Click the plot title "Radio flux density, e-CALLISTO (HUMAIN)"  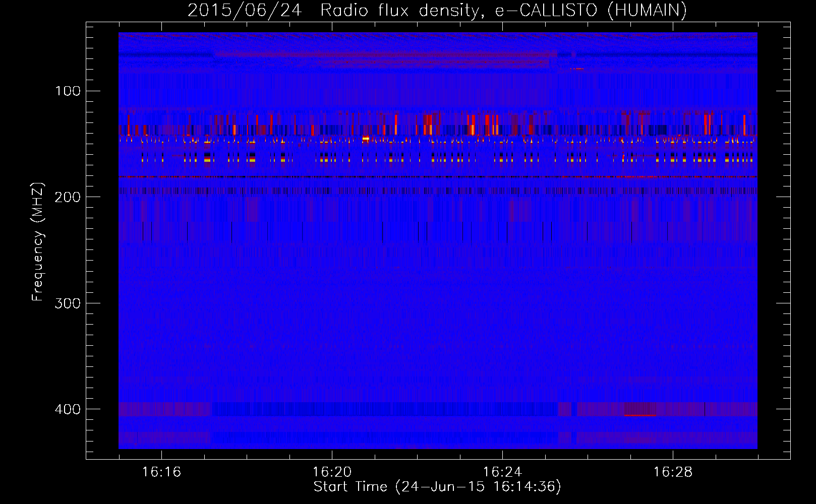[x=503, y=11]
